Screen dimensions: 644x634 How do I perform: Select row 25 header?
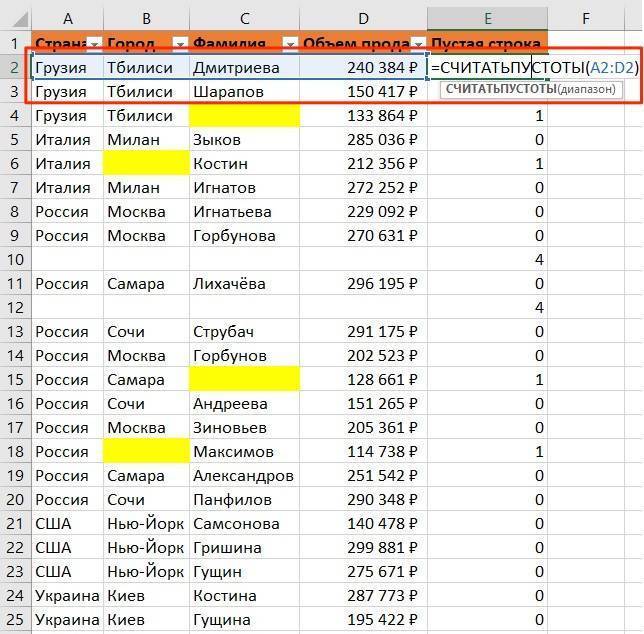pos(16,619)
